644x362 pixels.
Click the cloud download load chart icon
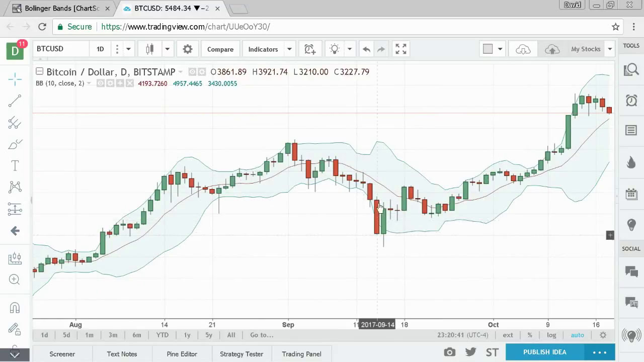[x=523, y=49]
